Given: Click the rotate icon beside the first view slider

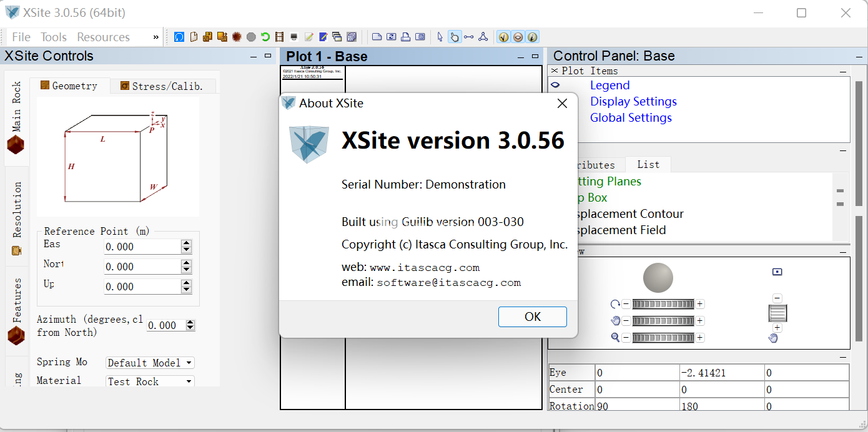Looking at the screenshot, I should [x=615, y=304].
